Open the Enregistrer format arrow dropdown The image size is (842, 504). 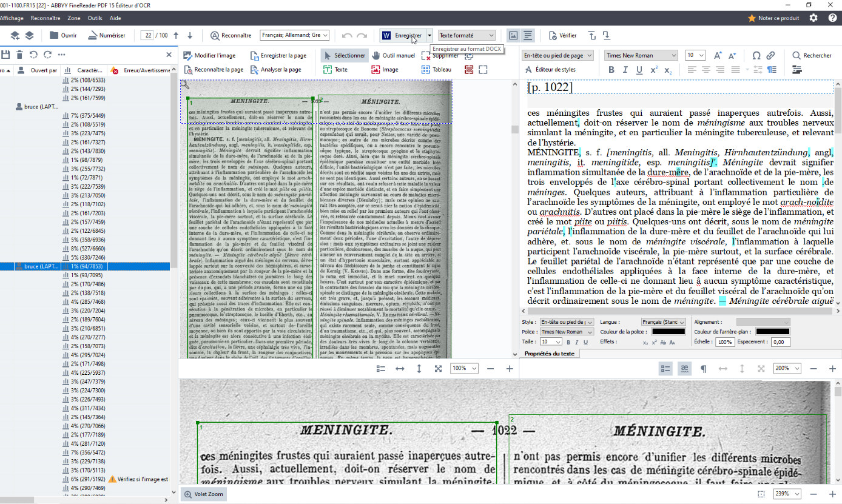(x=429, y=35)
